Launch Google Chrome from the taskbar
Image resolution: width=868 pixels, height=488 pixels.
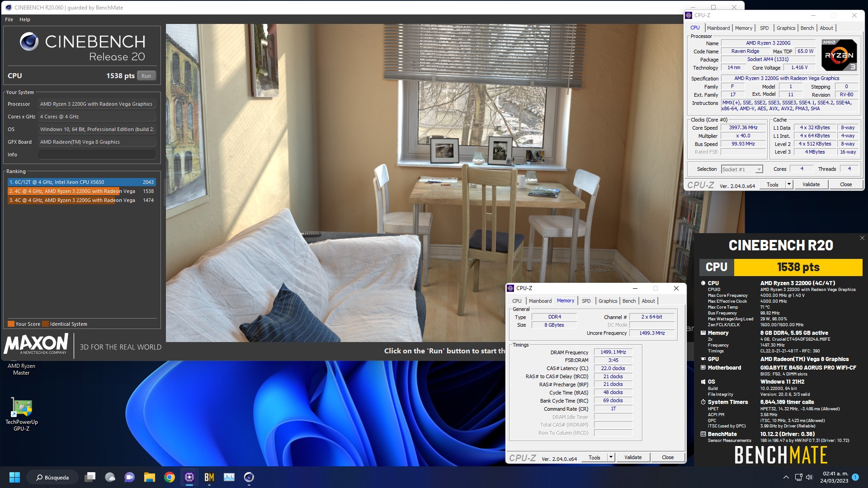click(170, 477)
